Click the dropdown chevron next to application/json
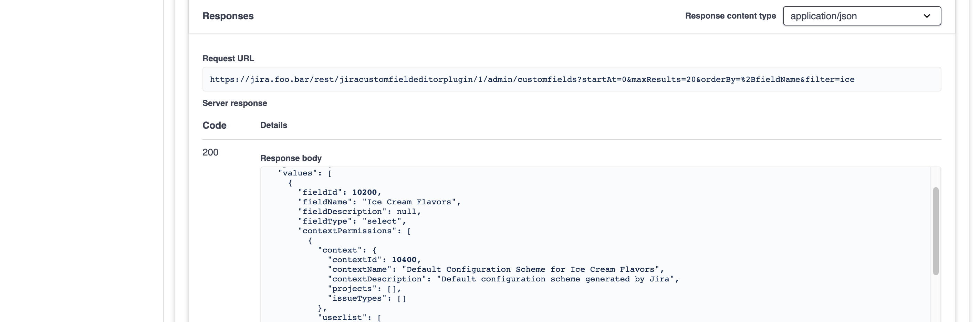Screen dimensions: 980x322 click(927, 16)
